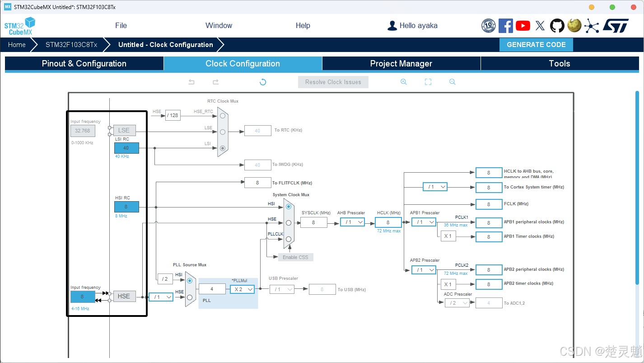Go to the STM32F103C8Tx breadcrumb
This screenshot has width=644, height=363.
pyautogui.click(x=71, y=45)
